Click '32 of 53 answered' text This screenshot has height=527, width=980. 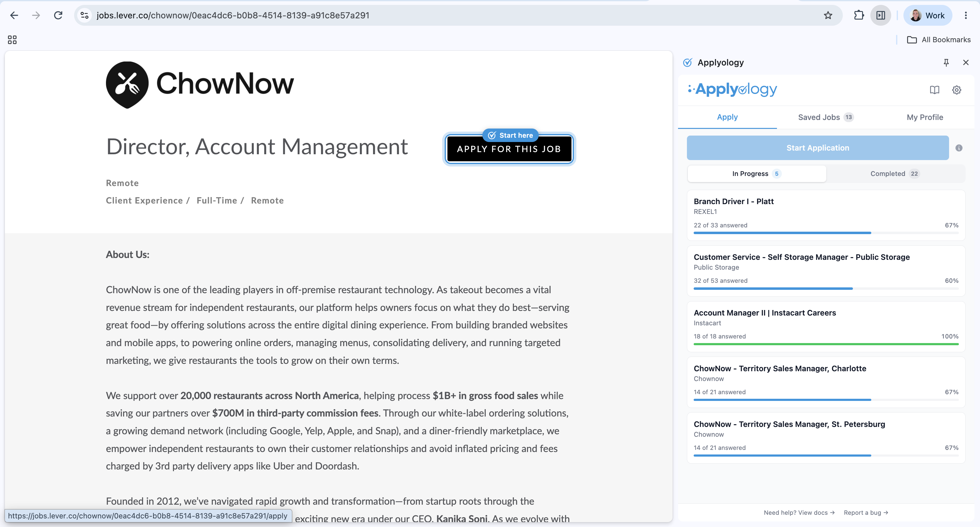click(720, 281)
